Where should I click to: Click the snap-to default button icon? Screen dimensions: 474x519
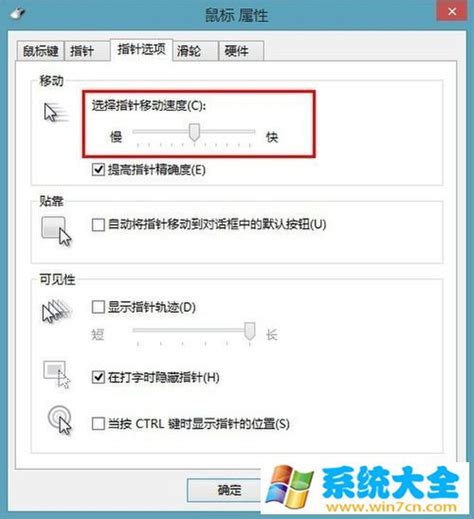pos(56,231)
